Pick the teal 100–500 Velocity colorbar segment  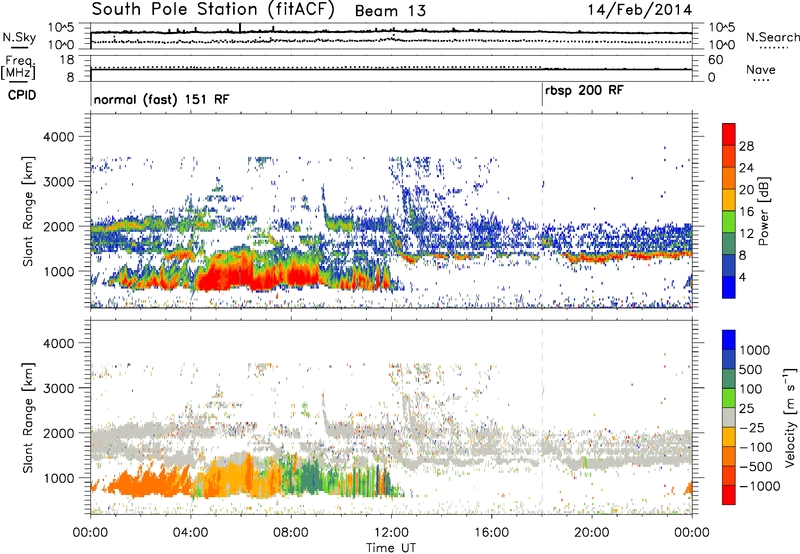click(729, 379)
